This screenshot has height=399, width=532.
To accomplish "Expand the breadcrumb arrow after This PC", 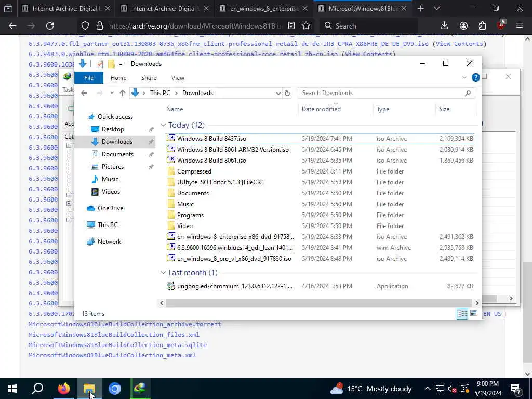I will [177, 93].
